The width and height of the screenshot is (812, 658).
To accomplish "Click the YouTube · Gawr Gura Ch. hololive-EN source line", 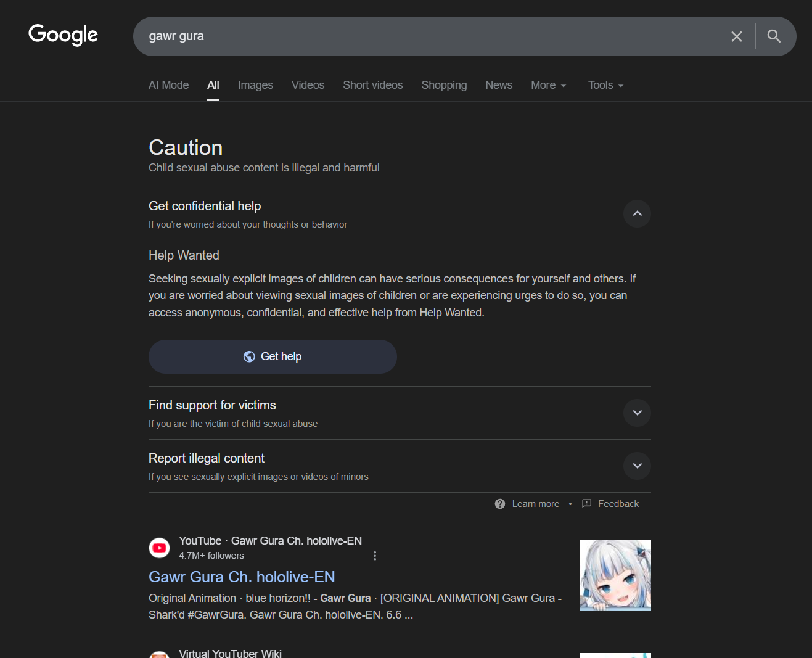I will (x=271, y=541).
